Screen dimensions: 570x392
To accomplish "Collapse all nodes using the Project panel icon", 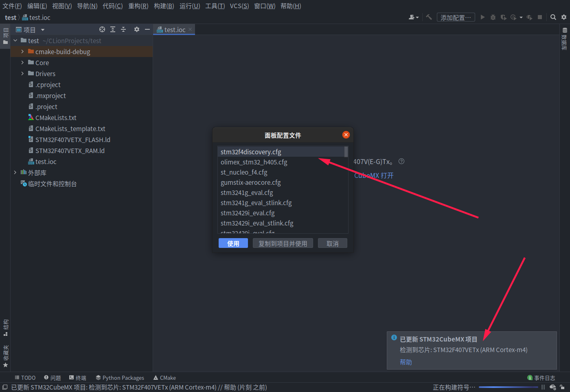I will [x=123, y=29].
